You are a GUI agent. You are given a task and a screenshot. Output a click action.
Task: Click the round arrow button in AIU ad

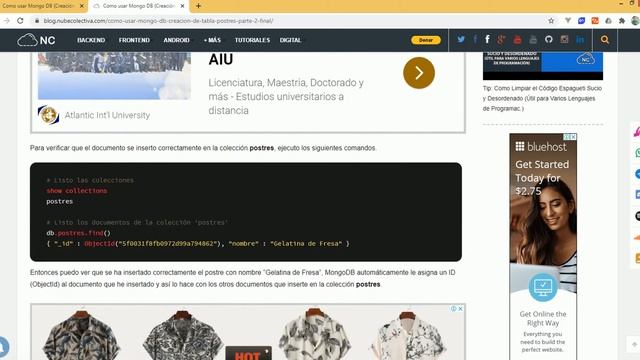tap(419, 73)
